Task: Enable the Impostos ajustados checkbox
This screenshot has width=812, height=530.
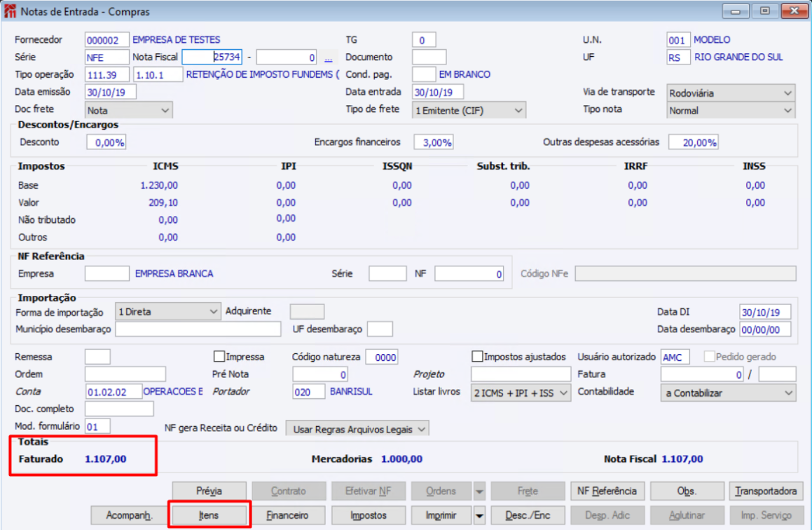Action: click(x=478, y=356)
